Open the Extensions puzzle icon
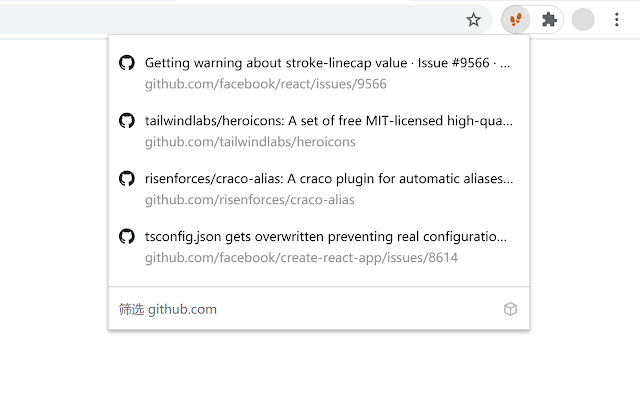The height and width of the screenshot is (400, 640). click(x=549, y=19)
